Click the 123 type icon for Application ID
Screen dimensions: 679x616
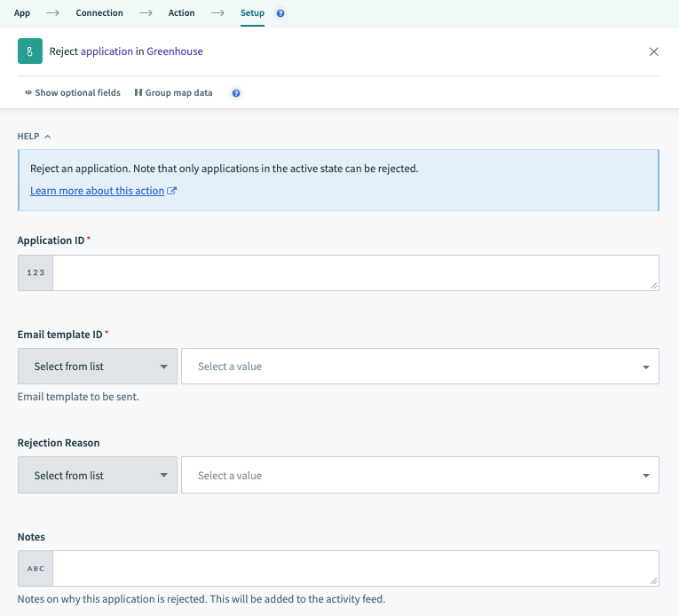[36, 272]
